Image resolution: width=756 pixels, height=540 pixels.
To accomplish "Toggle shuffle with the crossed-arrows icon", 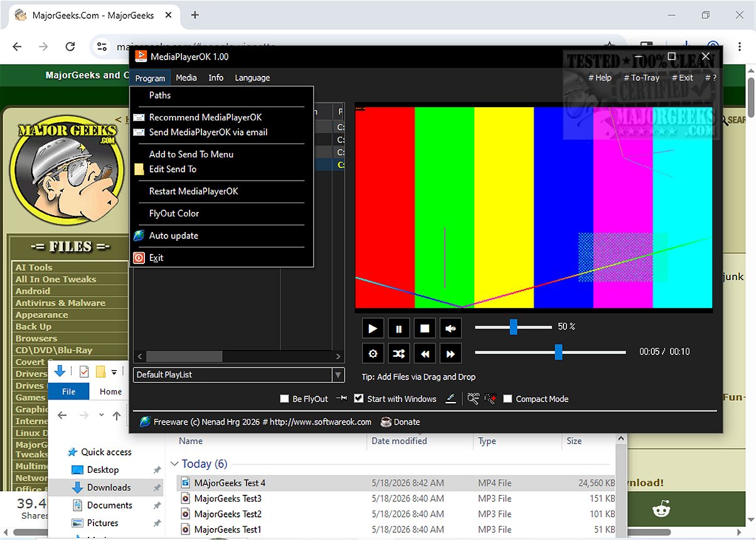I will point(399,354).
